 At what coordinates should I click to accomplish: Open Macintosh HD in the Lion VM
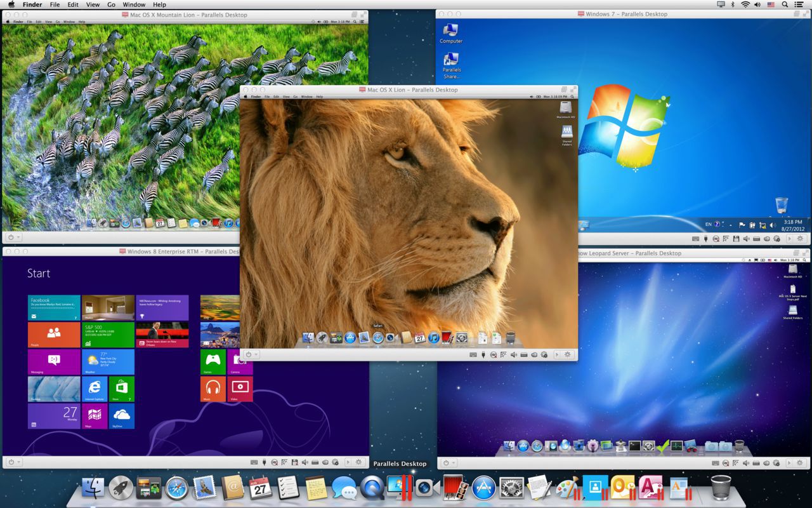[x=566, y=108]
